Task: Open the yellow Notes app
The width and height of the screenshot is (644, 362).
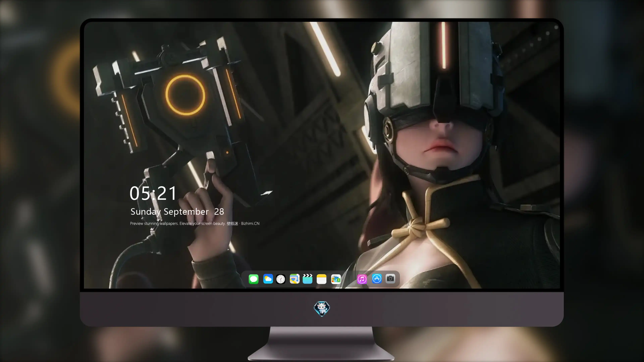Action: coord(321,279)
